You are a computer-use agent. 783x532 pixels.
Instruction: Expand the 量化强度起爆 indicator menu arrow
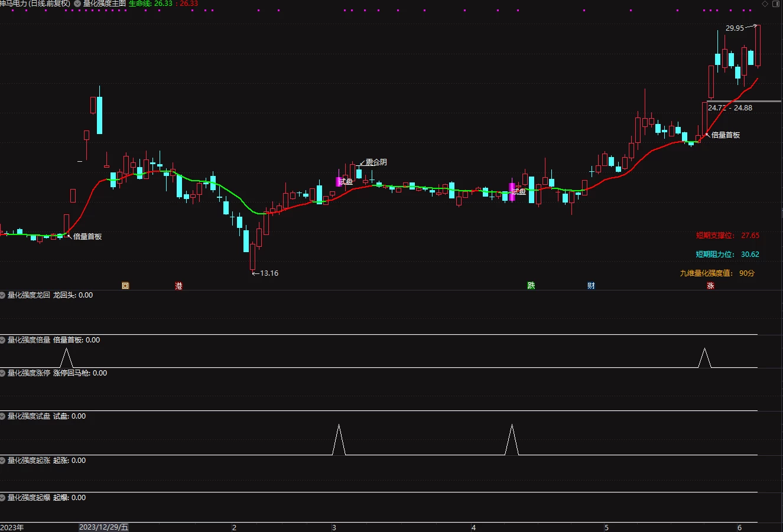(3, 498)
